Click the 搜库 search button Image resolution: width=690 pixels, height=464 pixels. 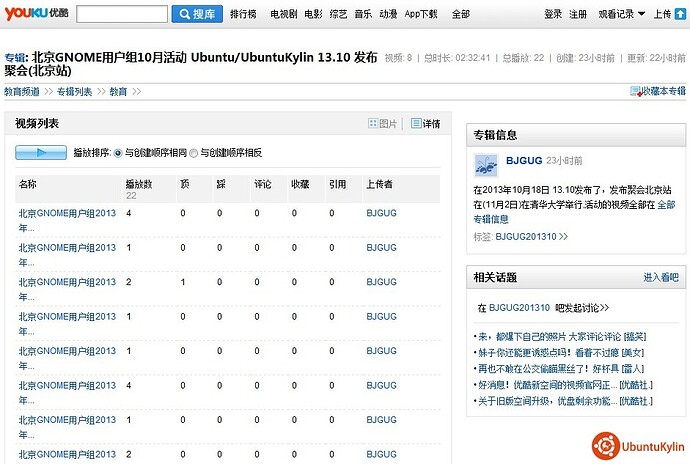coord(197,14)
